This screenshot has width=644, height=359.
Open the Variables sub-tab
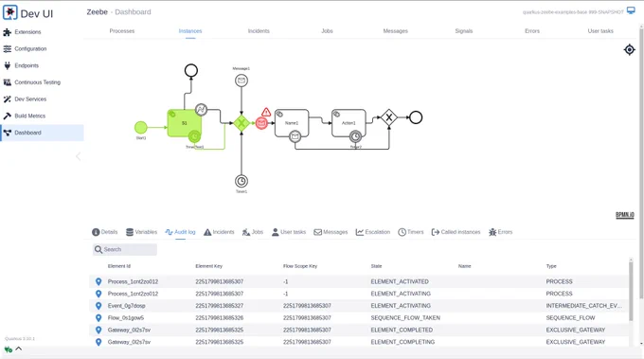point(141,232)
